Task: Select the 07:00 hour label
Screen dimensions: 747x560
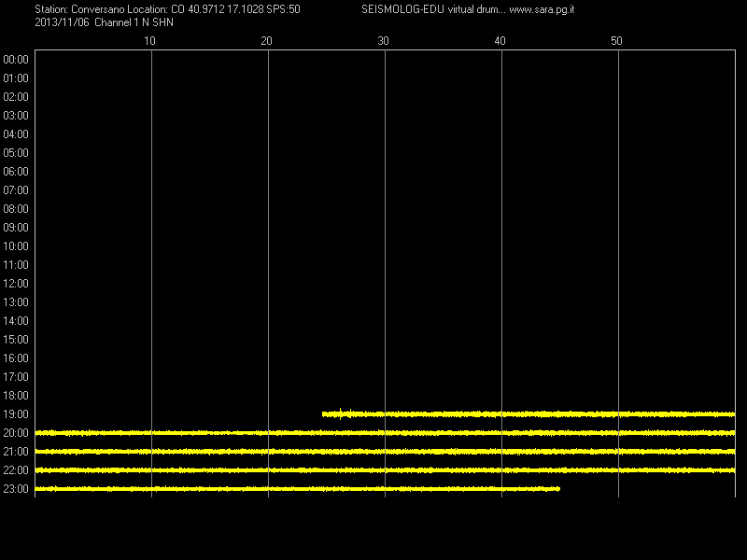Action: pyautogui.click(x=16, y=190)
